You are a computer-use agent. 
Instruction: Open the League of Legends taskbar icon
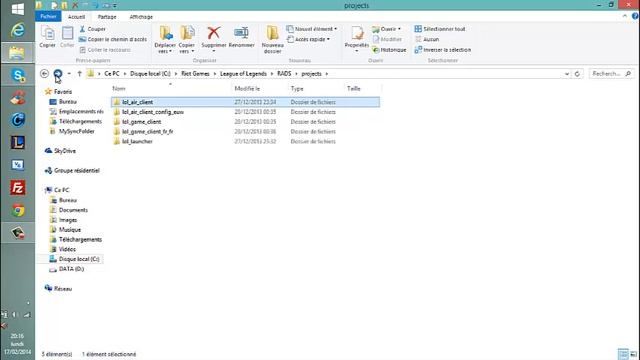coord(18,142)
